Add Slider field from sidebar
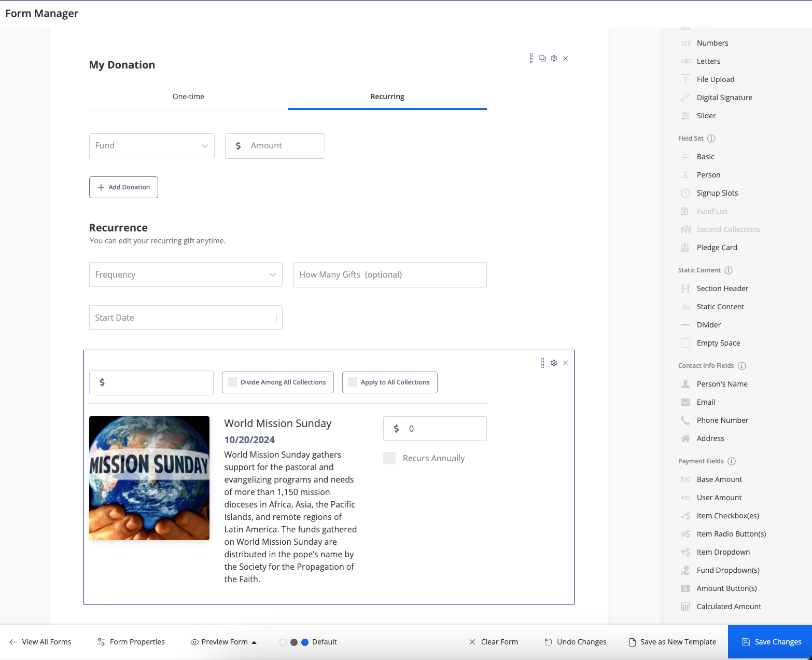The width and height of the screenshot is (812, 660). 706,116
